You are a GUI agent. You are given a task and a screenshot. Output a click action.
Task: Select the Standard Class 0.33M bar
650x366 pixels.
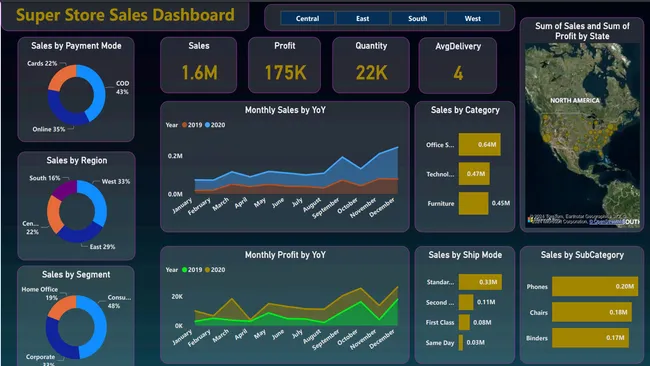[x=480, y=282]
